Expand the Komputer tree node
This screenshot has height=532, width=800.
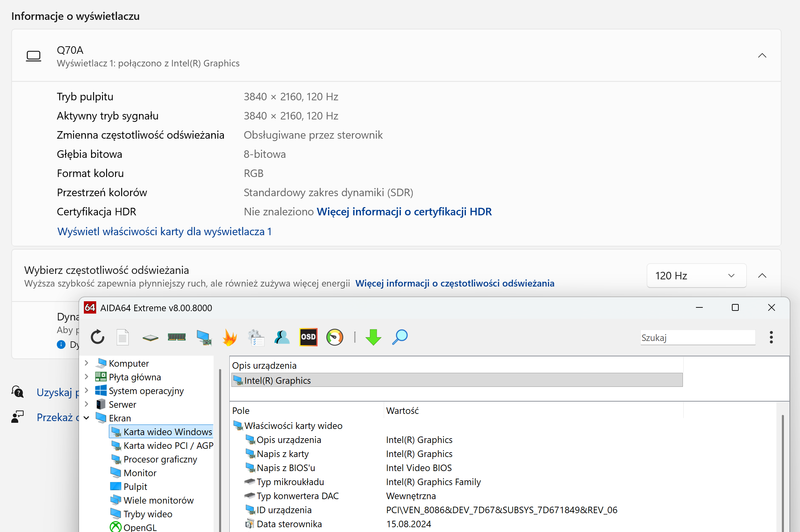coord(87,363)
